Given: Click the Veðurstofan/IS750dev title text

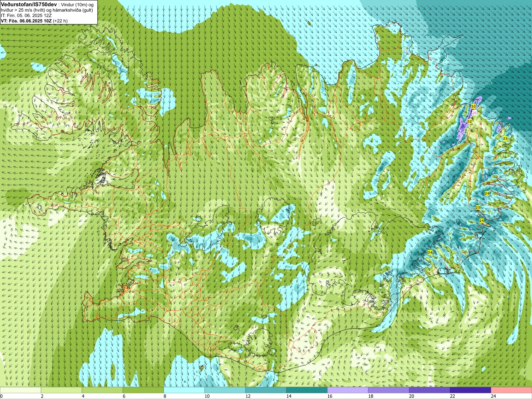Looking at the screenshot, I should click(29, 4).
